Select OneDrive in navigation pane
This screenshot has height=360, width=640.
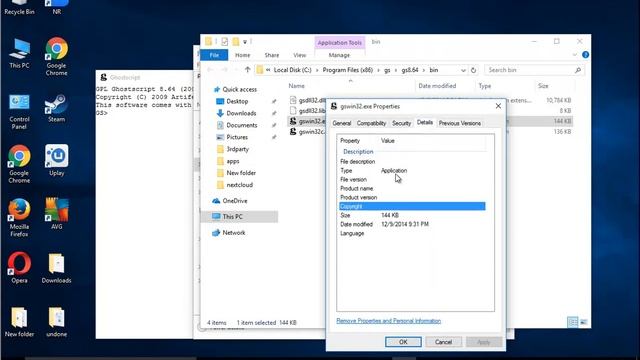click(x=235, y=201)
